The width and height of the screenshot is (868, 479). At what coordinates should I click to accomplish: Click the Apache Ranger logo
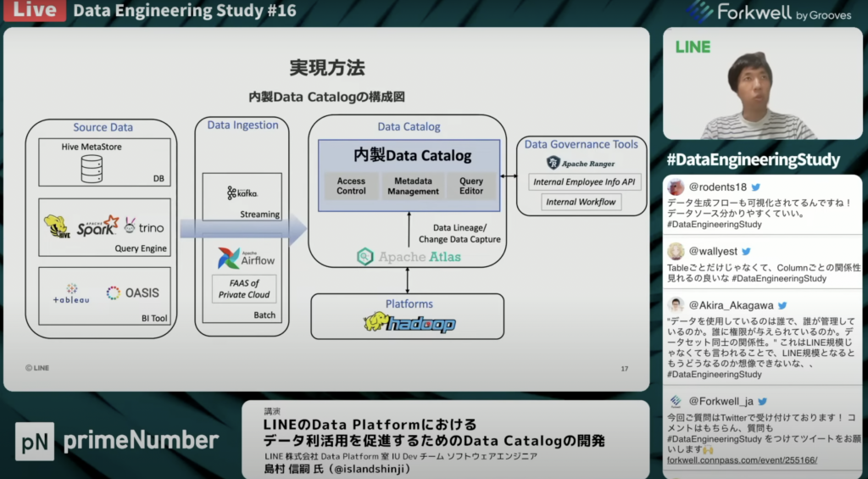[x=581, y=163]
